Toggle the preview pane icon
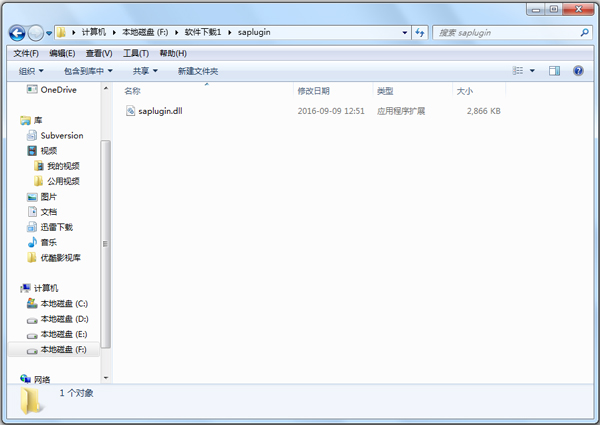The width and height of the screenshot is (600, 425). pyautogui.click(x=555, y=71)
